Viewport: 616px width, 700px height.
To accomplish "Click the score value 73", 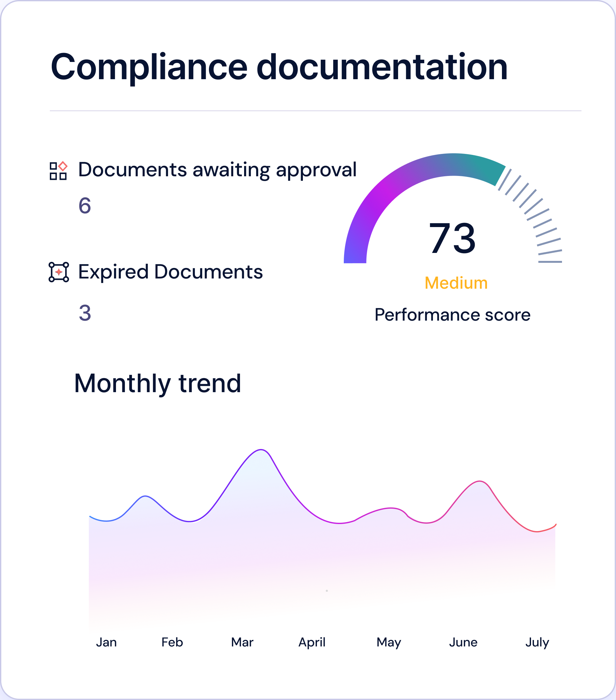I will pyautogui.click(x=452, y=238).
